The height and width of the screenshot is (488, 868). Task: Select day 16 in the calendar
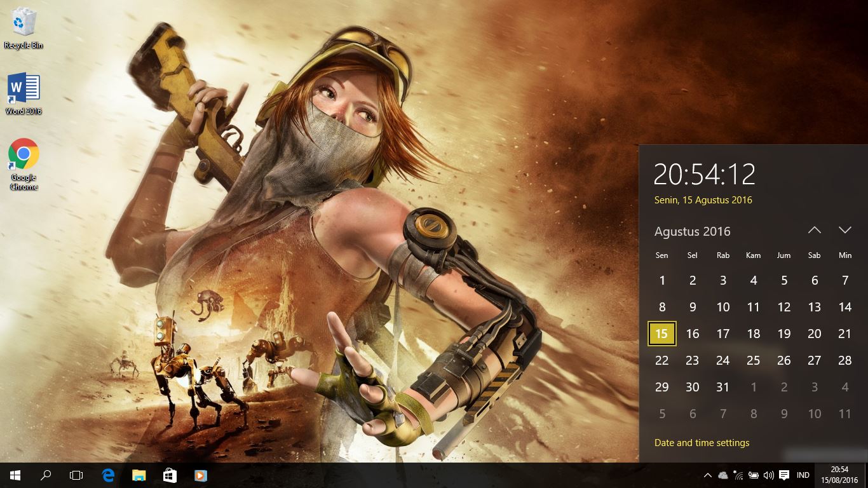[692, 334]
